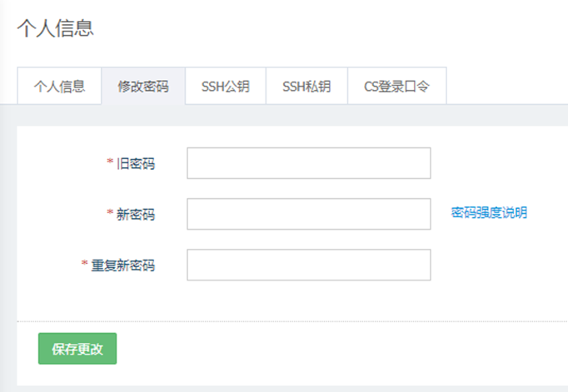Open the CS登录口令 tab
The height and width of the screenshot is (392, 568).
(x=396, y=87)
